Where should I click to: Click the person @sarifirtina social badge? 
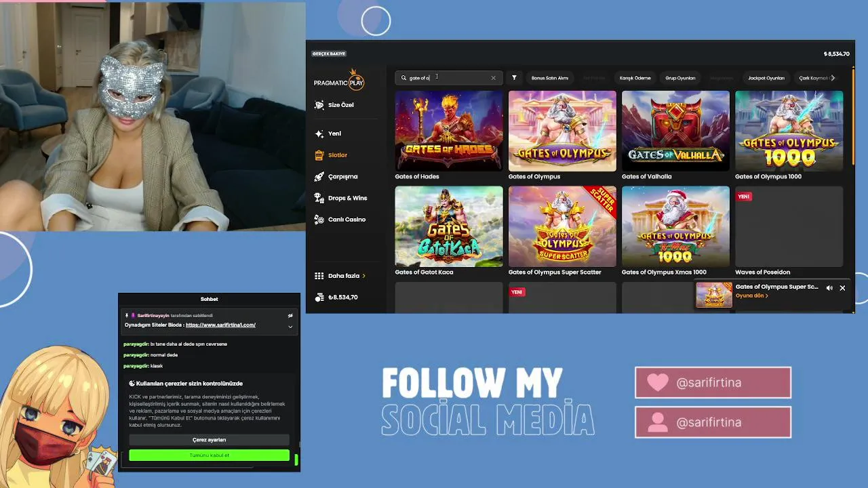pyautogui.click(x=713, y=422)
